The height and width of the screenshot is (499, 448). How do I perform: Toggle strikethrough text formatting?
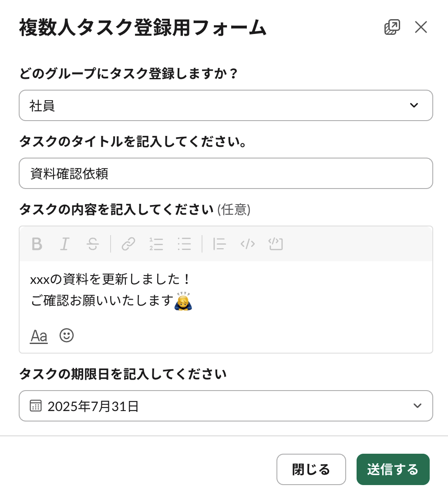(x=93, y=244)
